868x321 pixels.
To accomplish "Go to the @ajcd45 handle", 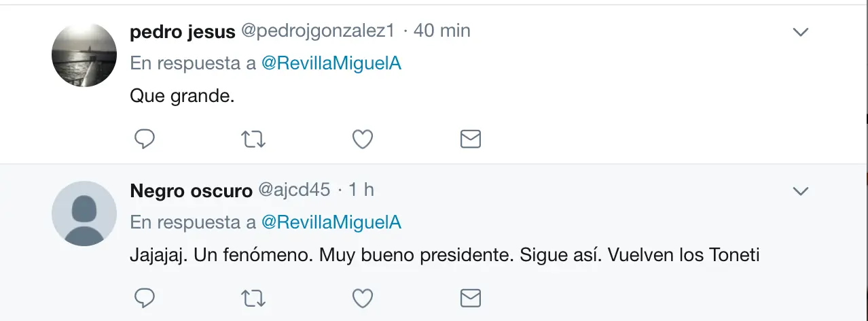I will click(294, 191).
